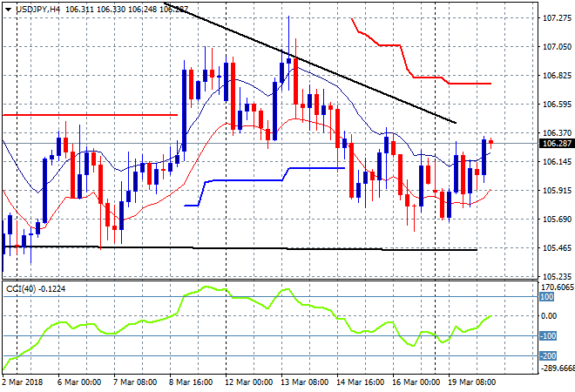Screen dimensions: 575x392
Task: Select the CCI 100 level label
Action: 546,297
